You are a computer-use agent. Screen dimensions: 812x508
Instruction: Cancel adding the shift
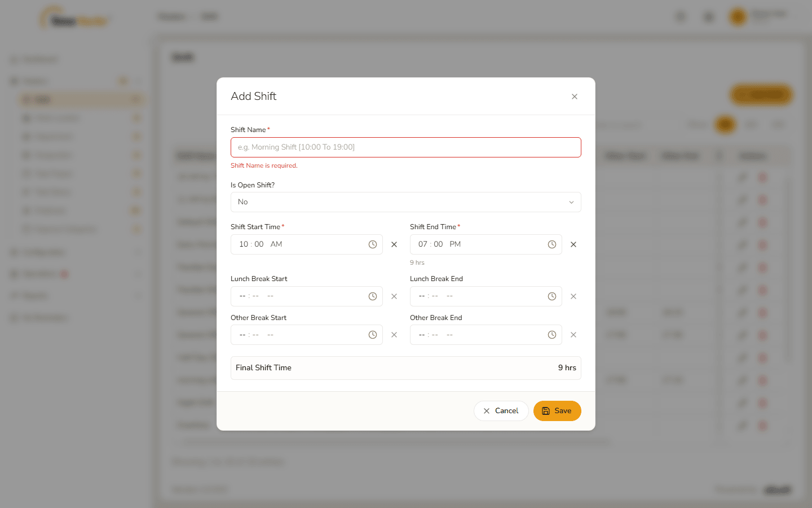click(501, 411)
